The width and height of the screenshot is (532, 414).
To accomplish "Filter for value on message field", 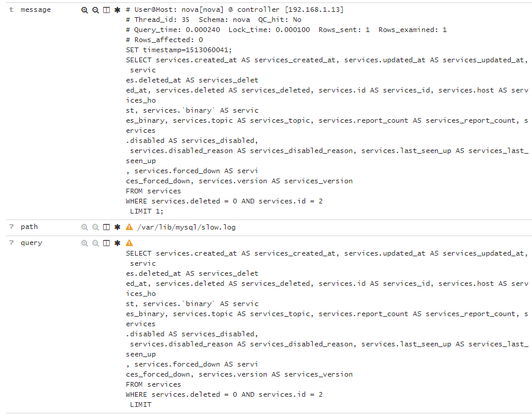I will click(x=85, y=10).
